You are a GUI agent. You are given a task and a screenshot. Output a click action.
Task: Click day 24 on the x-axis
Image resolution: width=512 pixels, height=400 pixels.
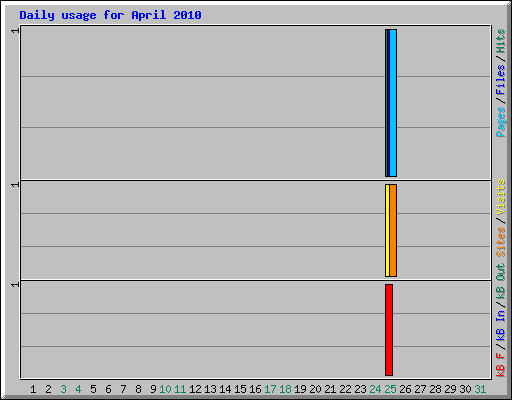[x=375, y=389]
